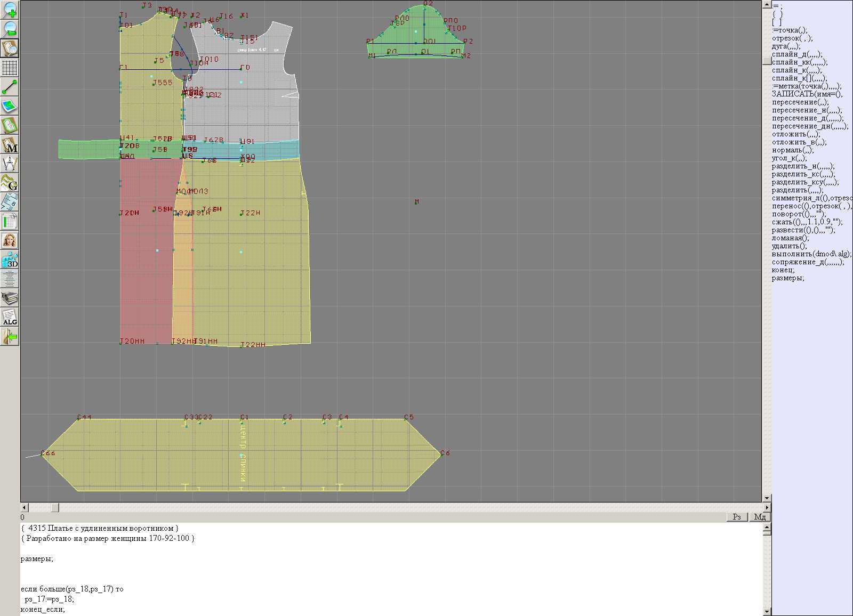The width and height of the screenshot is (853, 616).
Task: Toggle the grid display icon
Action: point(10,68)
